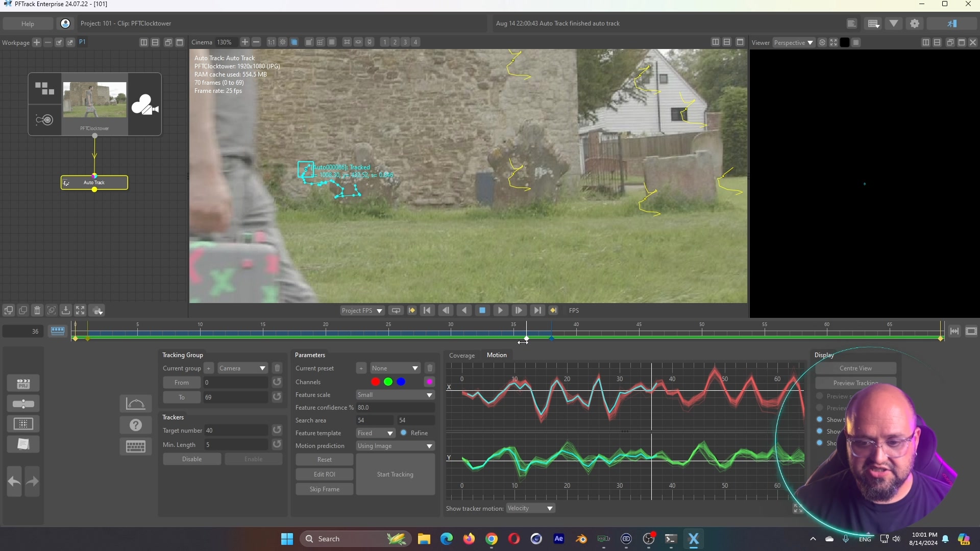Image resolution: width=980 pixels, height=551 pixels.
Task: Open the project media browser icon
Action: click(x=23, y=383)
